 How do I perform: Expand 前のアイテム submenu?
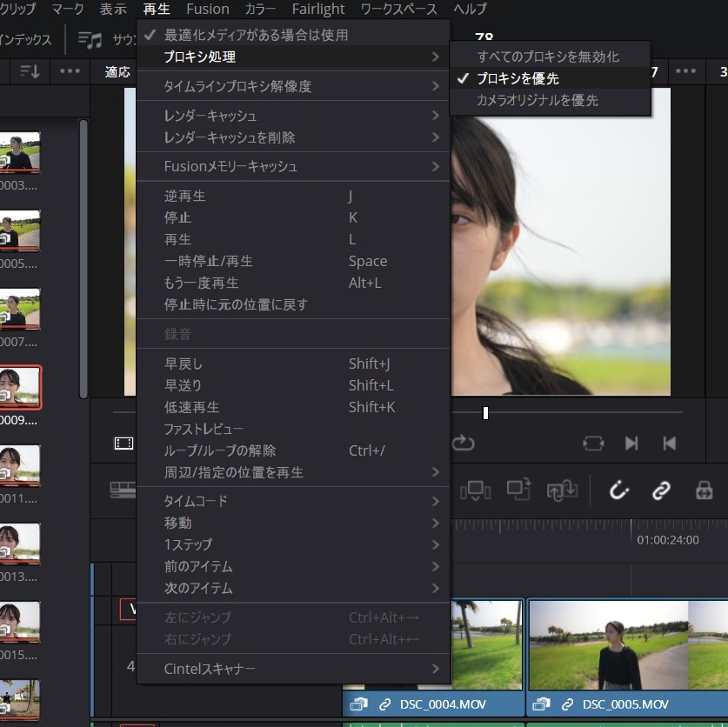click(x=293, y=566)
